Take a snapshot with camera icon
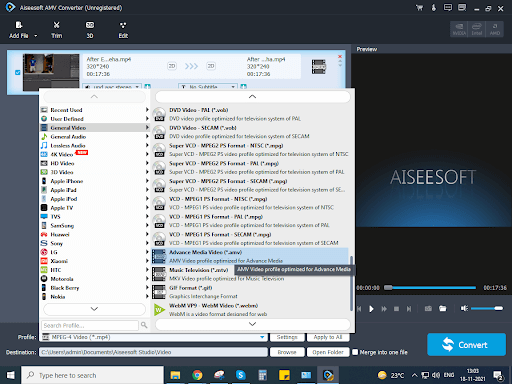The image size is (512, 384). [x=428, y=309]
